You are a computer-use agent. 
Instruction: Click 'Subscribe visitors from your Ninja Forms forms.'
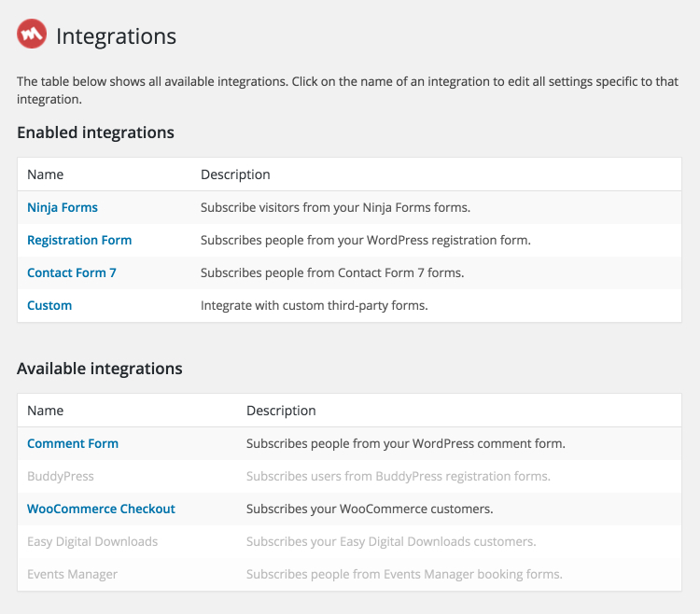(335, 207)
